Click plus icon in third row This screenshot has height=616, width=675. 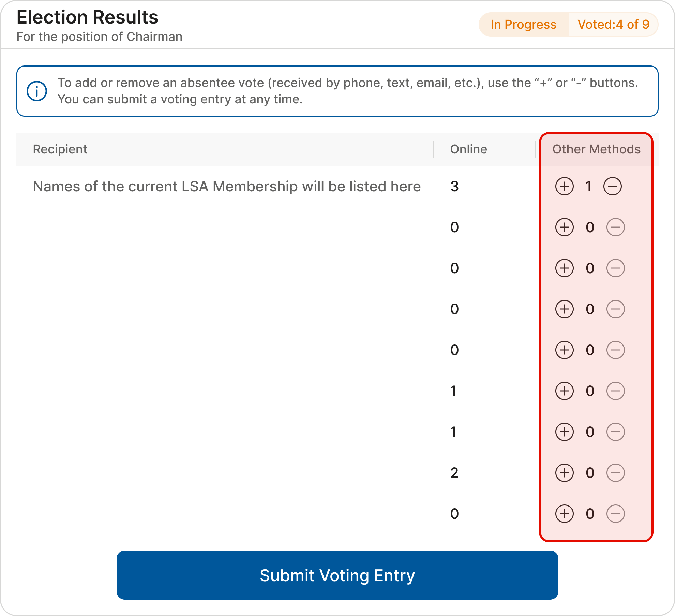click(x=564, y=268)
